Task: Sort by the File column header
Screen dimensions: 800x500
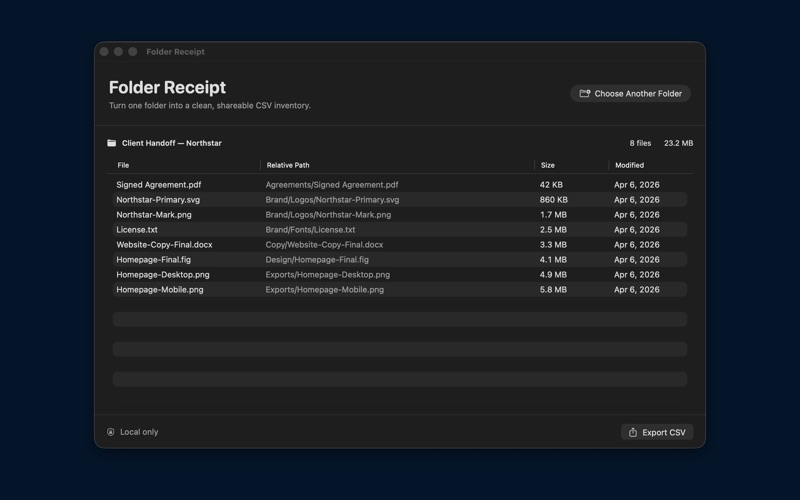Action: [123, 165]
